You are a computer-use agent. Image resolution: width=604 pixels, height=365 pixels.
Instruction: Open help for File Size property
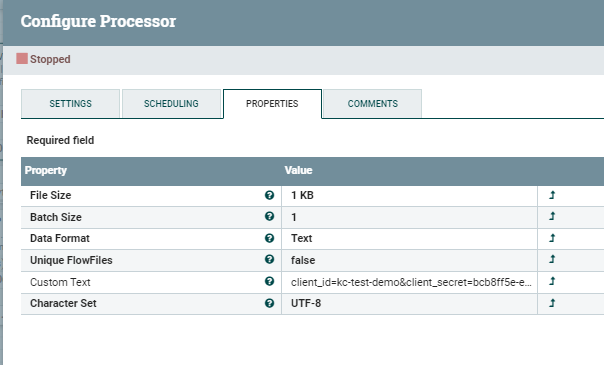269,195
